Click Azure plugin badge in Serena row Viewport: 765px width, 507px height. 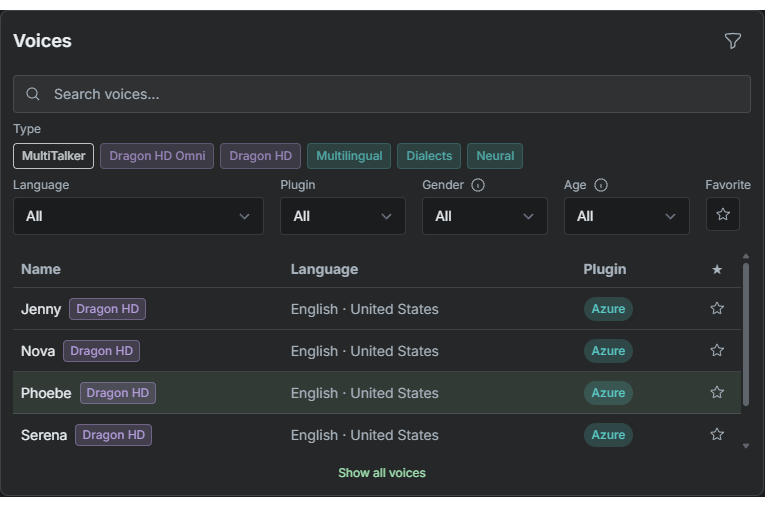pyautogui.click(x=608, y=435)
